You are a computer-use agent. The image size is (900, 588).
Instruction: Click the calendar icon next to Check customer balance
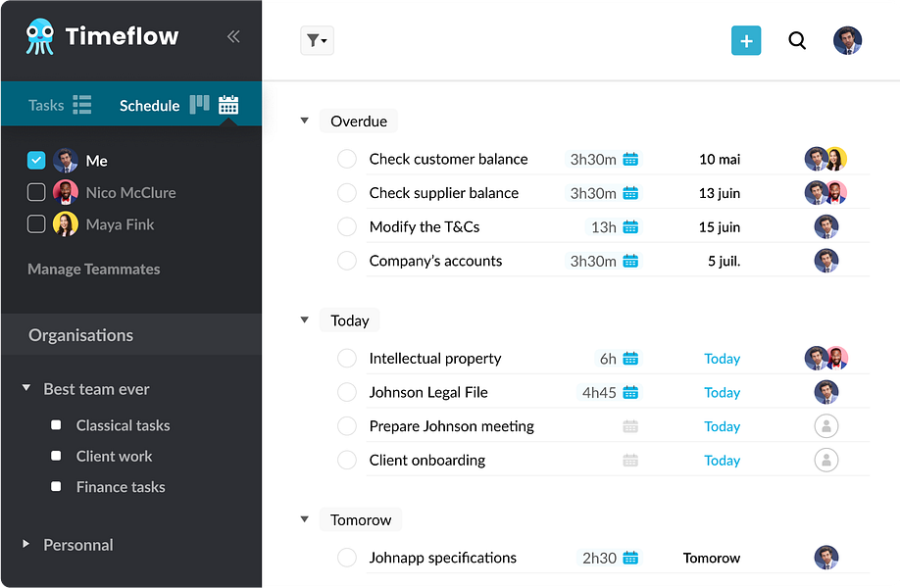pos(629,158)
